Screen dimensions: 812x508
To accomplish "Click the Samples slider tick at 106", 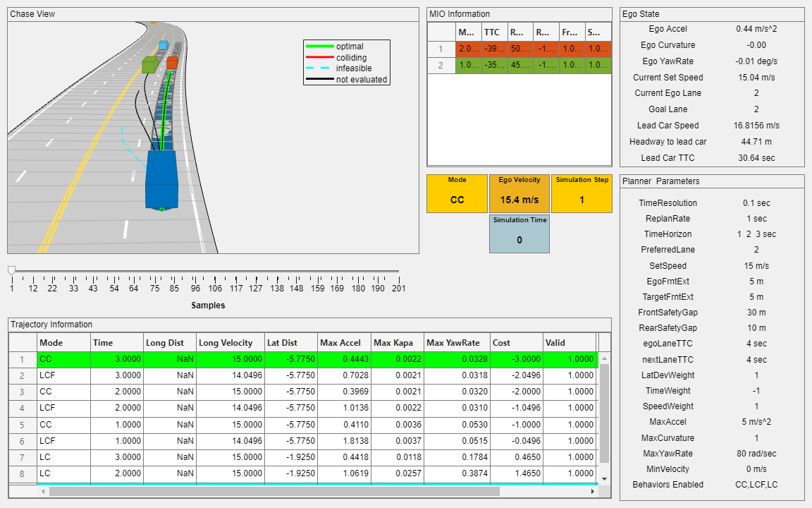I will 215,288.
